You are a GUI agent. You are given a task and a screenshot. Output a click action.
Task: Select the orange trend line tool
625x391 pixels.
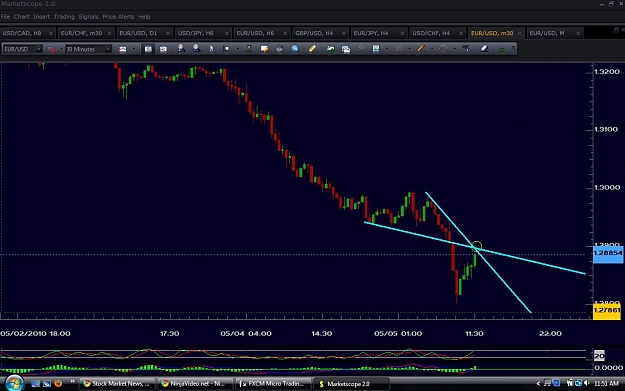(x=421, y=49)
